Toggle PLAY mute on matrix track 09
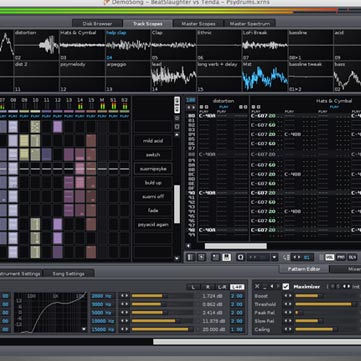This screenshot has height=361, width=361. (24, 116)
